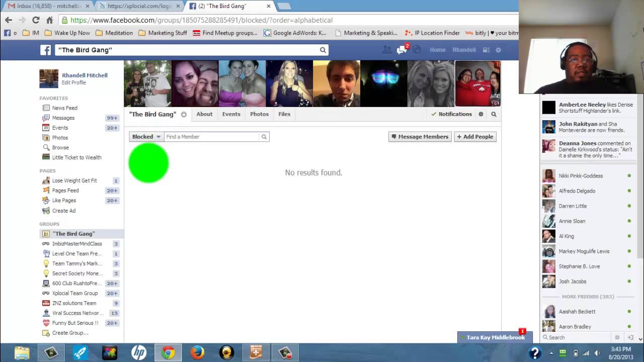Screen dimensions: 644x362
Task: Open Chrome from the Windows taskbar
Action: coord(168,352)
